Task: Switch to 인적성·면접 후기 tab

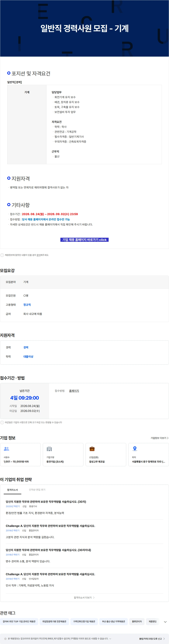Action: coord(37,490)
